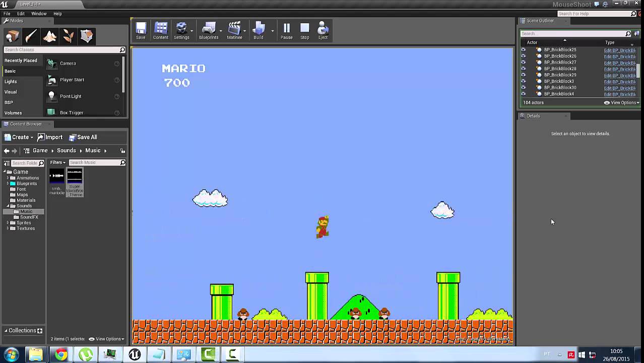Viewport: 644px width, 363px height.
Task: Collapse the Sounds folder in tree
Action: click(8, 206)
